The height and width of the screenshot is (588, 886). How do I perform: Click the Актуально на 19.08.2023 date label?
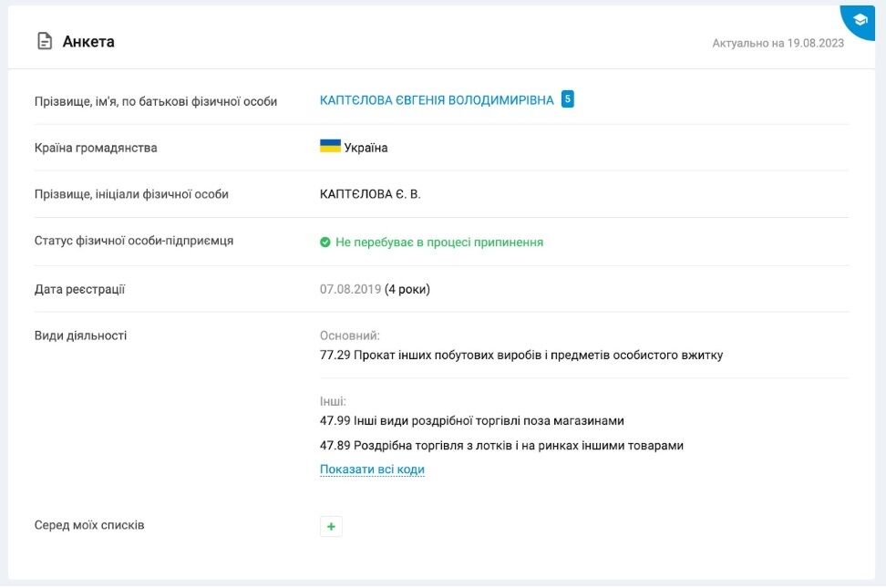(778, 43)
